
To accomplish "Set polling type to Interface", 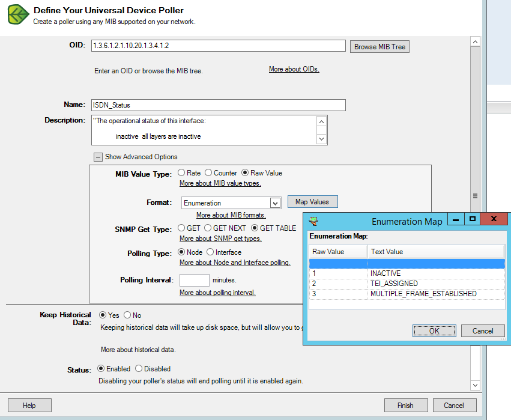I will click(210, 252).
